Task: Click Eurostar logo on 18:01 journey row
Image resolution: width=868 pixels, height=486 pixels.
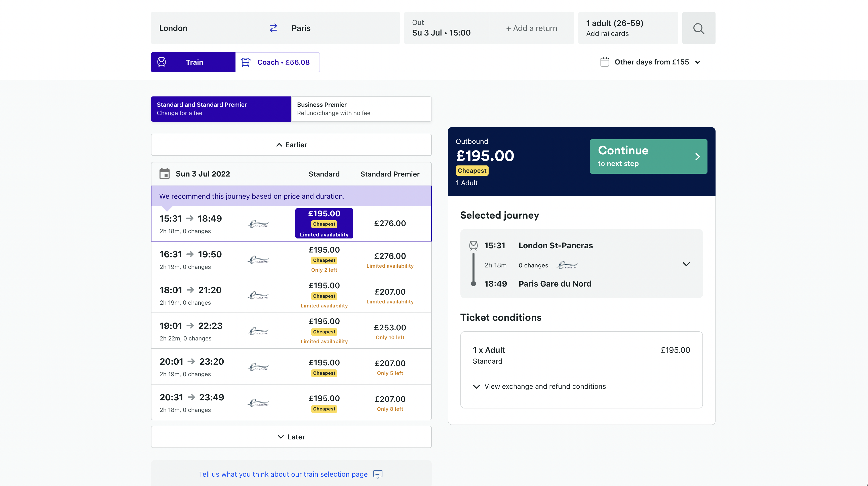Action: [x=258, y=295]
